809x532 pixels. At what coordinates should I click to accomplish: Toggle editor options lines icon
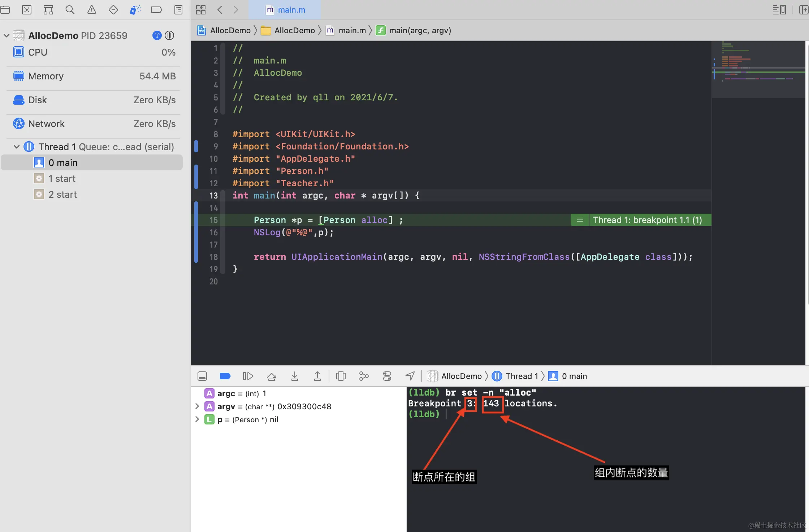(x=779, y=10)
